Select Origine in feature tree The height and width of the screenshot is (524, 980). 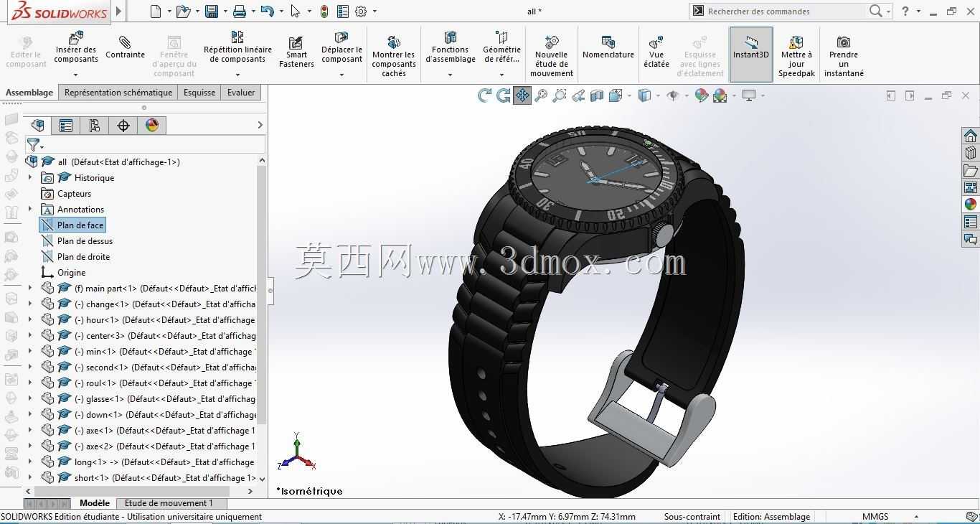(63, 273)
